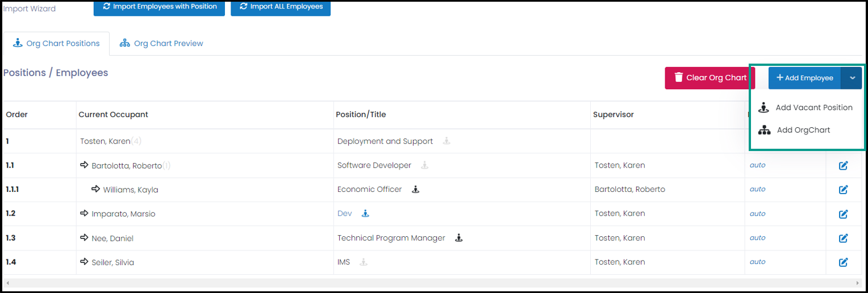
Task: Click faded icon beside Deployment and Support
Action: click(x=446, y=141)
